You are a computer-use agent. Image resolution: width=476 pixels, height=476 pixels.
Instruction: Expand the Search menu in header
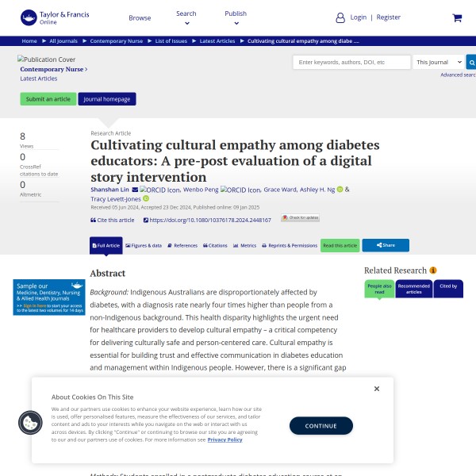click(186, 17)
